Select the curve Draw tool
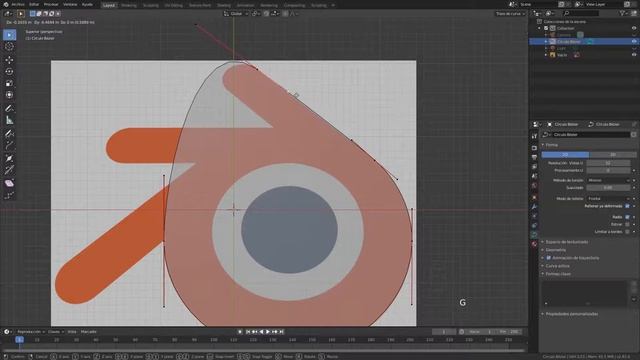This screenshot has width=640, height=360. (9, 133)
